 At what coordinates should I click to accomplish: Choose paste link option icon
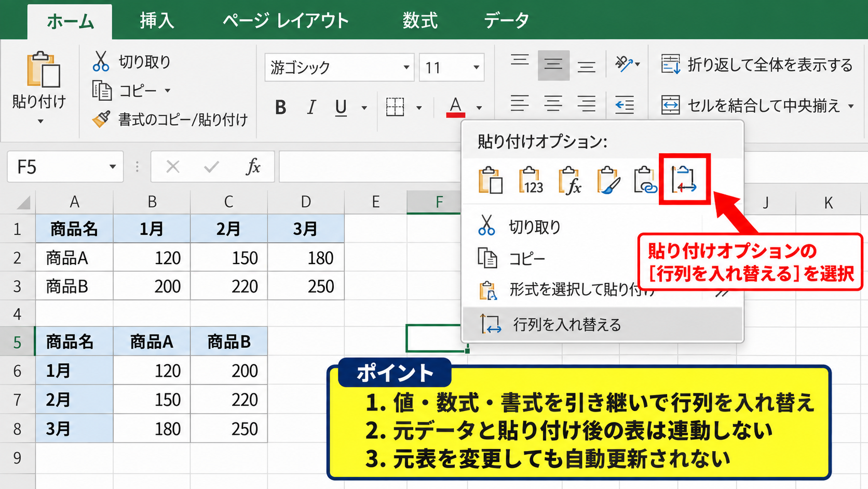[645, 180]
